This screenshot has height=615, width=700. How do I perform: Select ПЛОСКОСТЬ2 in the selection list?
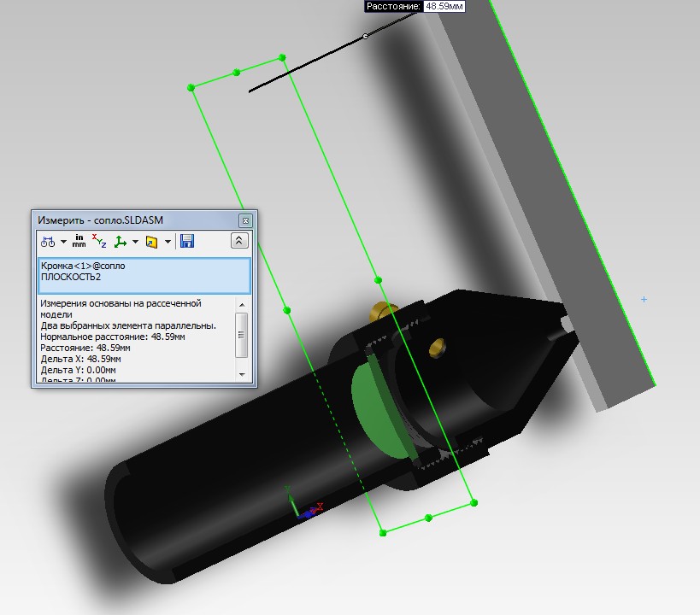pos(71,277)
